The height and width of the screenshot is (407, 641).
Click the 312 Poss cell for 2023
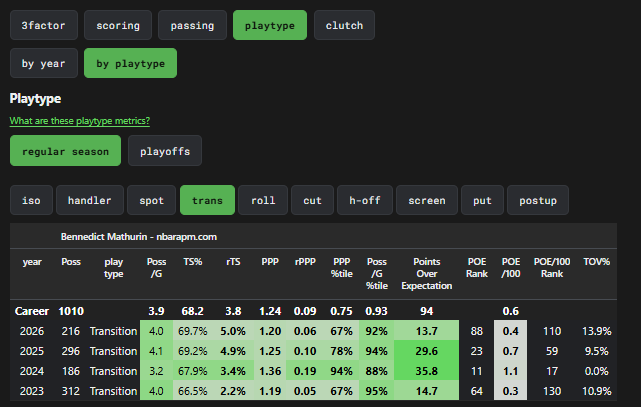coord(71,391)
